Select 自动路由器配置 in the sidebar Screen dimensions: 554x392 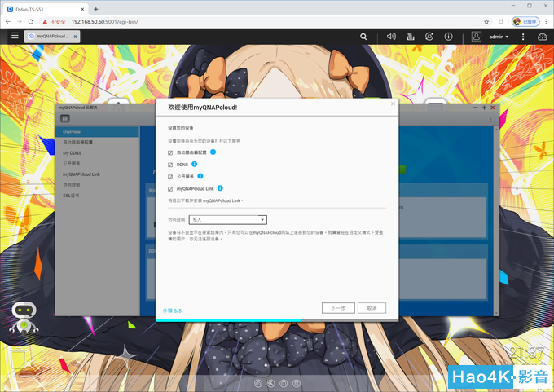coord(97,143)
